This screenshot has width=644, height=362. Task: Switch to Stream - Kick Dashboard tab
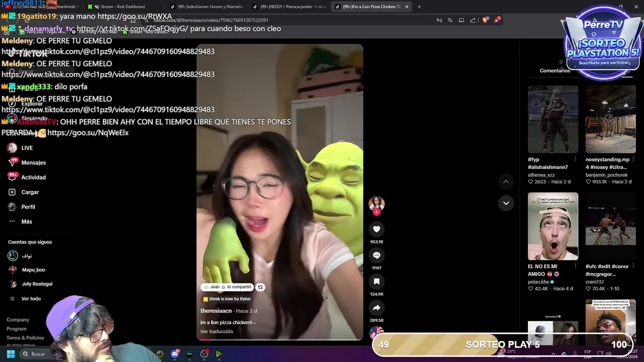122,7
